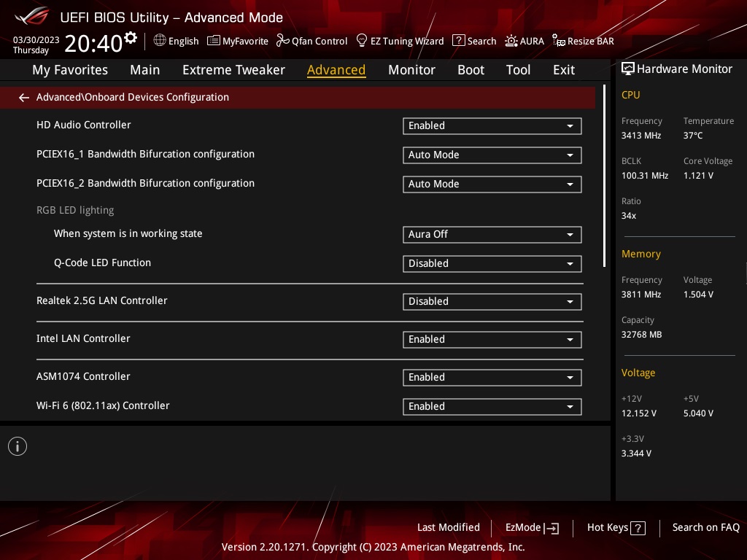Click the EzMode exit arrow icon

551,528
